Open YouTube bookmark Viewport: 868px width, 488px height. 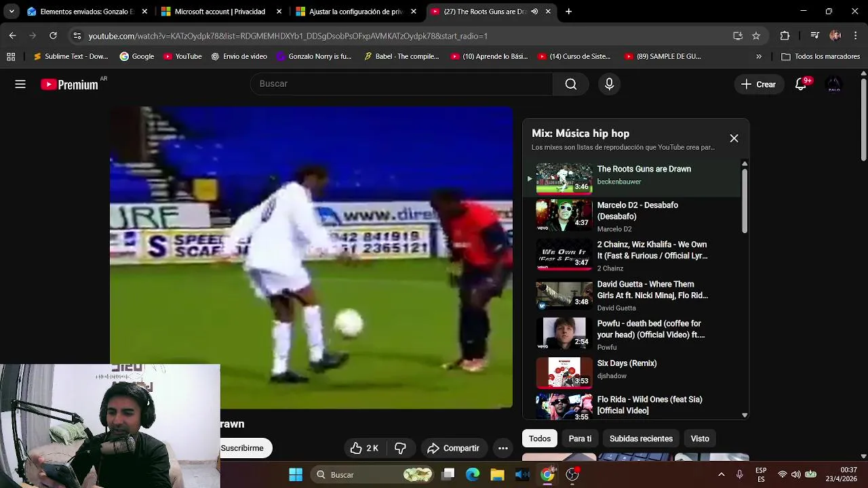tap(182, 56)
